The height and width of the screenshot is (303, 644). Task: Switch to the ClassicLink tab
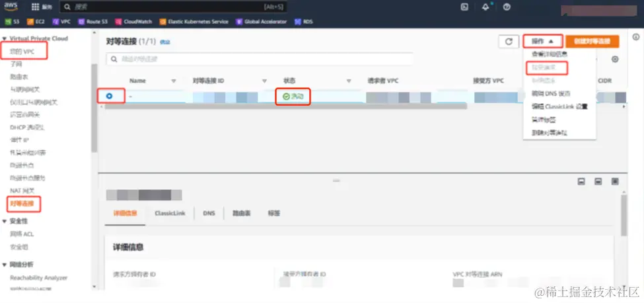[170, 214]
